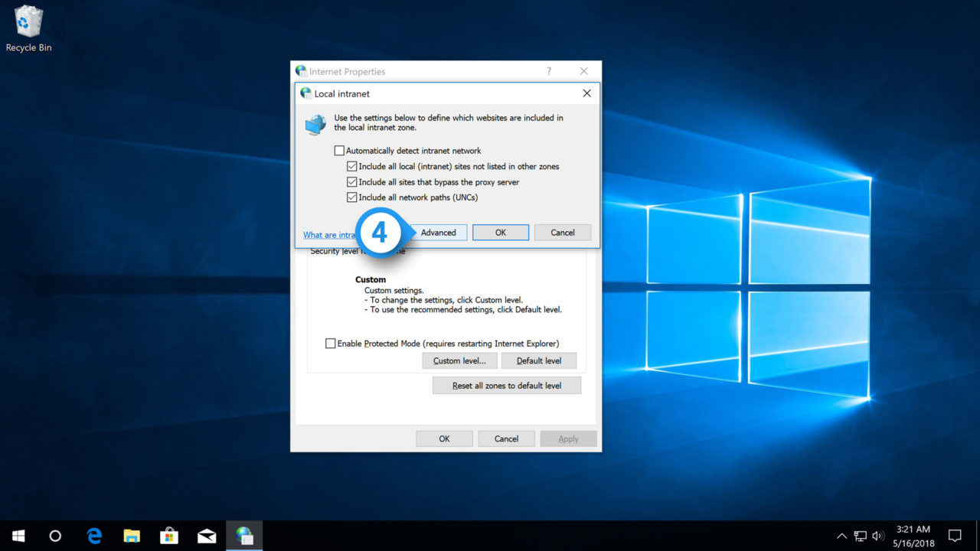The height and width of the screenshot is (551, 980).
Task: Open the Mail app from the taskbar
Action: pyautogui.click(x=207, y=536)
